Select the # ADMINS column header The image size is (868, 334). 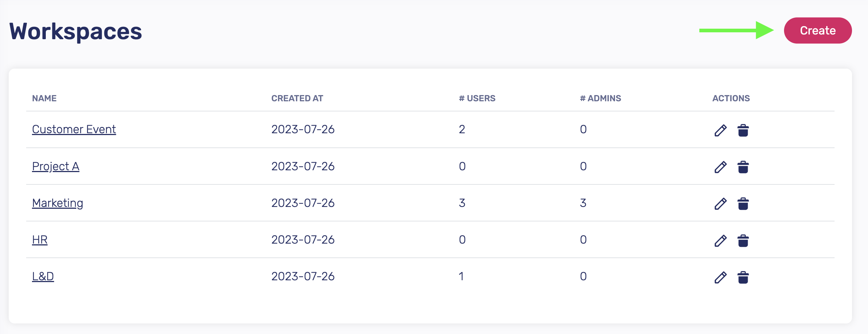[600, 98]
